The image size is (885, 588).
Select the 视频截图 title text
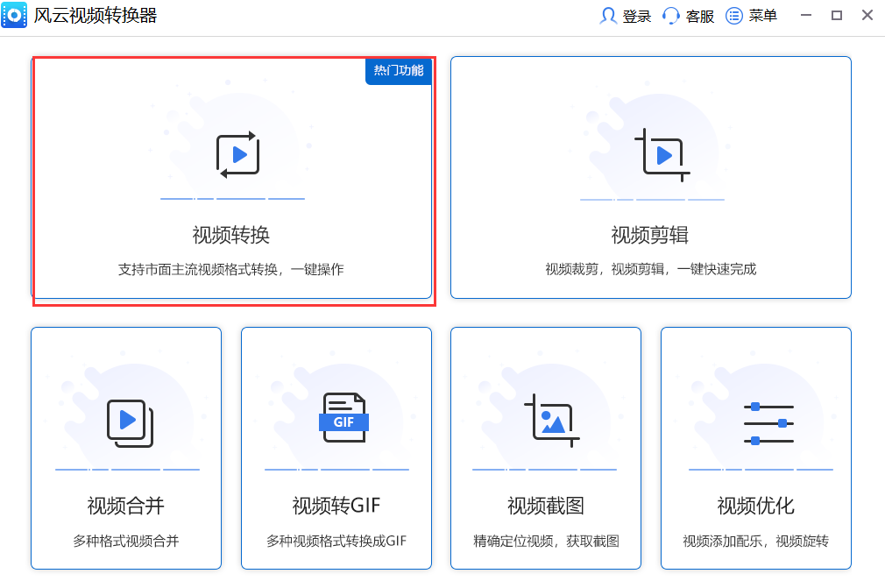tap(546, 506)
